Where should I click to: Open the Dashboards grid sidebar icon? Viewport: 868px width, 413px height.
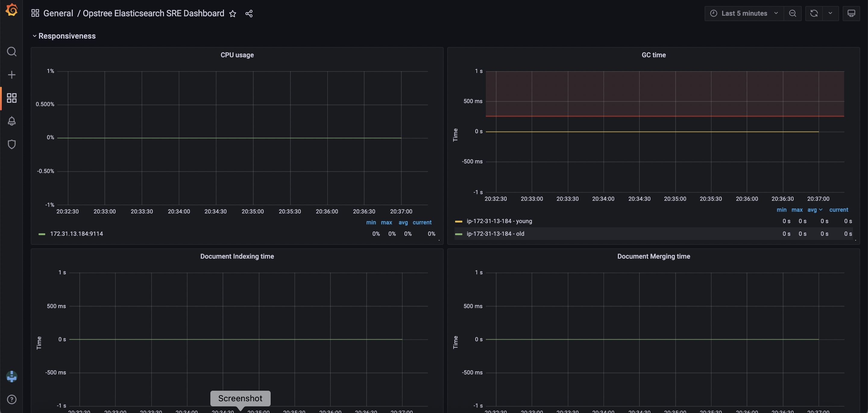click(x=11, y=98)
